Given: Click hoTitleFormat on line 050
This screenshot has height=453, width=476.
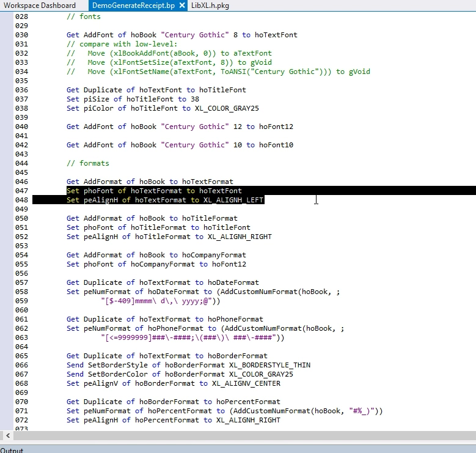Looking at the screenshot, I should coord(210,218).
